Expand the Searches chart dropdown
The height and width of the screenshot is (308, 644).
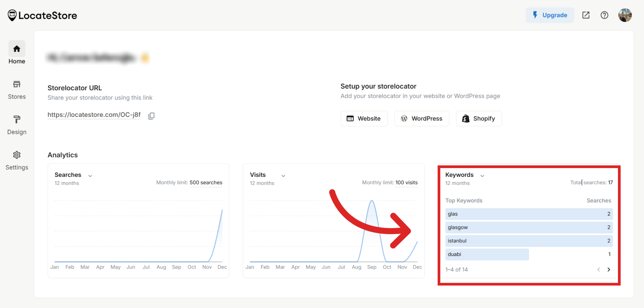(x=90, y=175)
